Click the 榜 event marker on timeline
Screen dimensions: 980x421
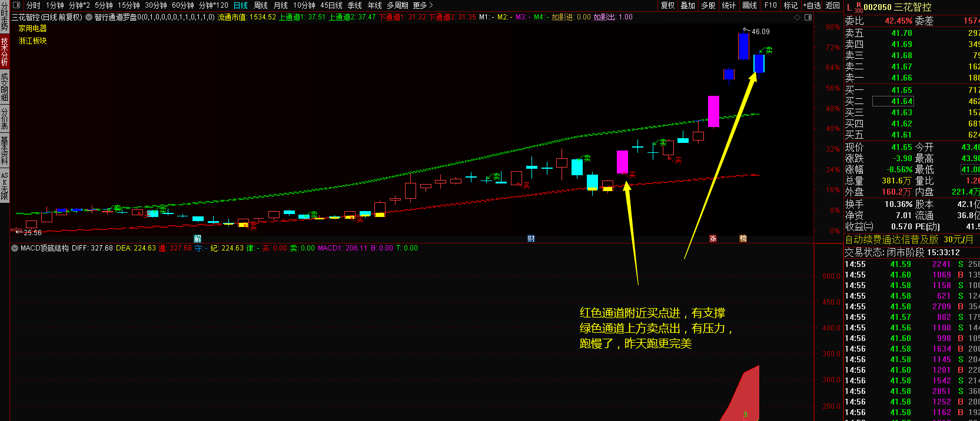pyautogui.click(x=743, y=239)
